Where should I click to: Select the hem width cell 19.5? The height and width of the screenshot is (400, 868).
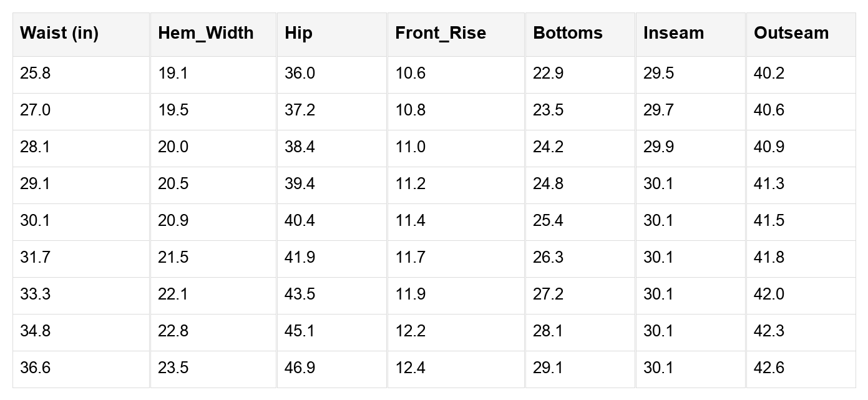[173, 110]
